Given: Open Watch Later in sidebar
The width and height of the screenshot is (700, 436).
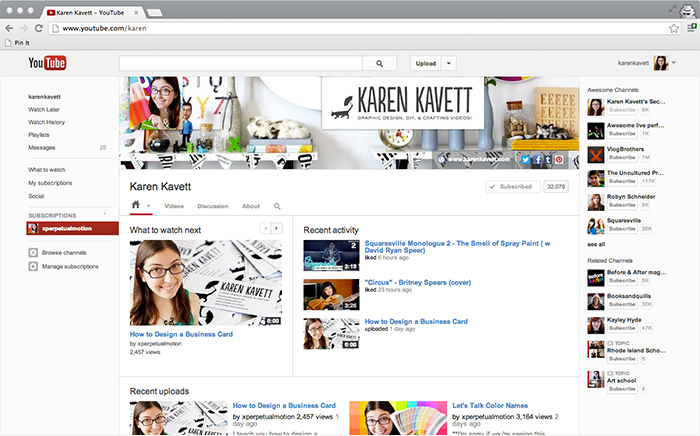Looking at the screenshot, I should [44, 109].
